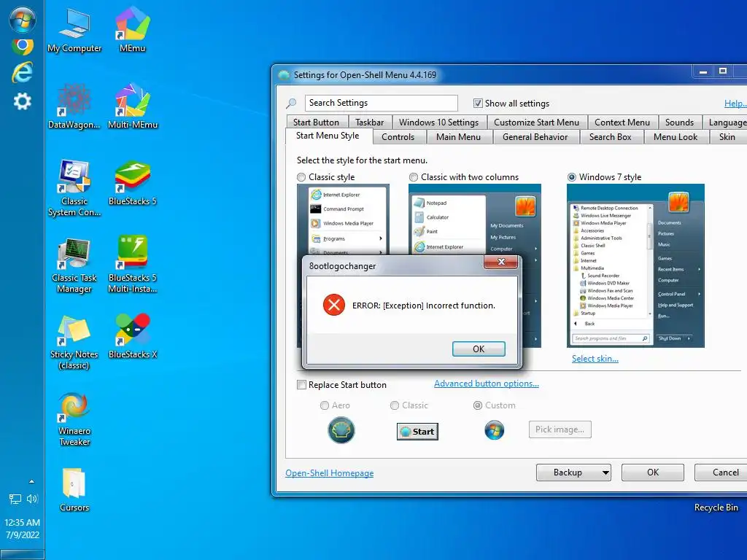Switch to the Taskbar tab

(369, 122)
